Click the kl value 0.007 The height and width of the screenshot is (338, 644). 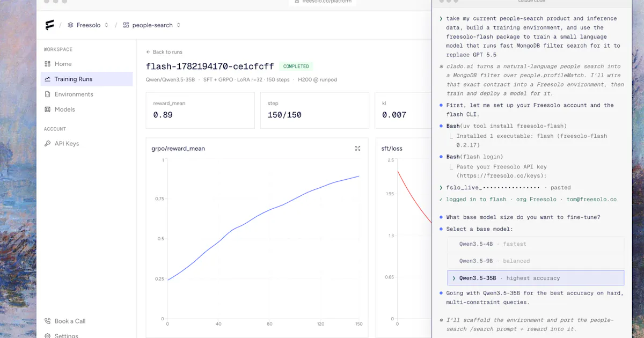tap(394, 115)
